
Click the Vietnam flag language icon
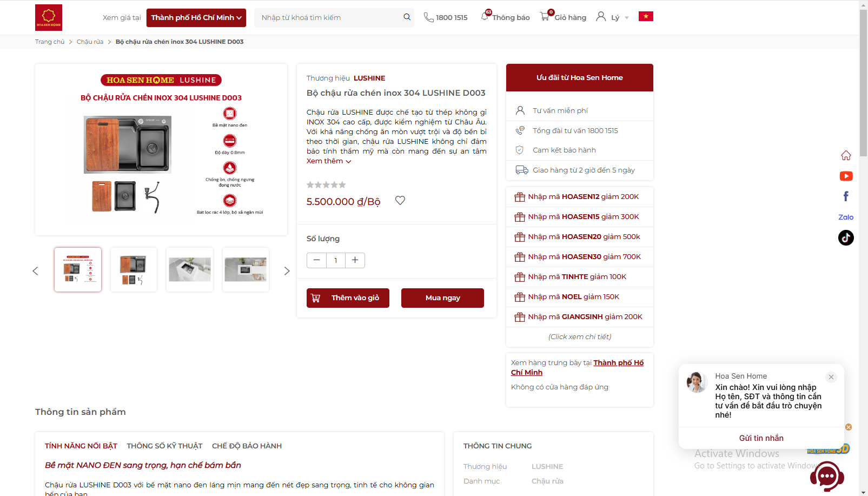click(x=646, y=16)
